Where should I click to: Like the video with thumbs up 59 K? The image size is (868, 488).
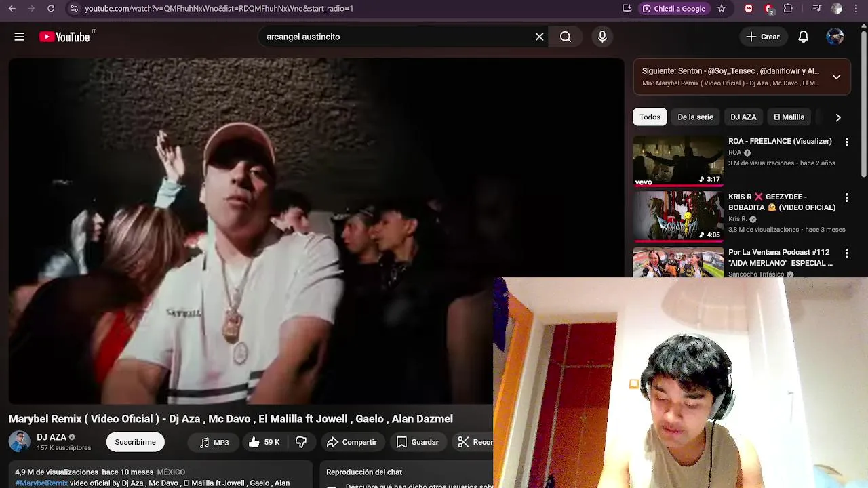[x=264, y=442]
